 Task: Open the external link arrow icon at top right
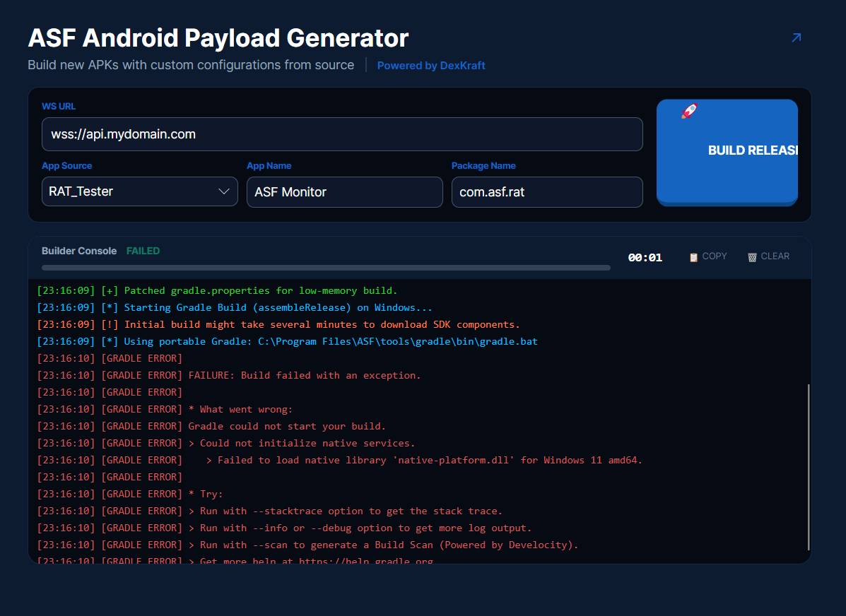796,37
